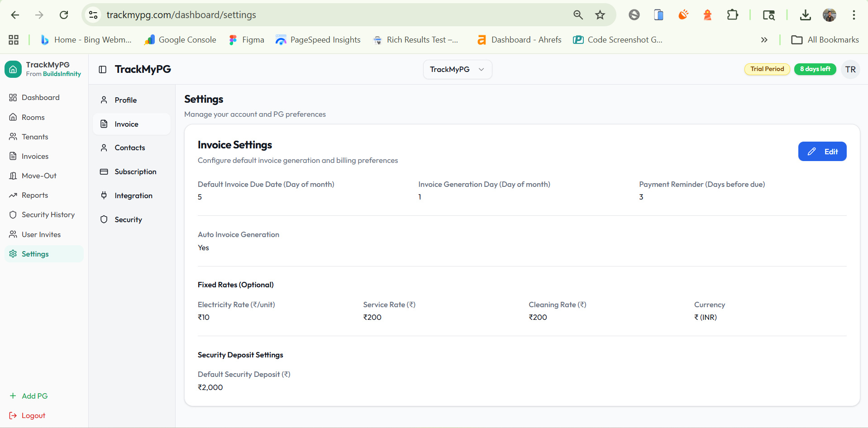Viewport: 868px width, 428px height.
Task: View site information icon in address bar
Action: [93, 15]
